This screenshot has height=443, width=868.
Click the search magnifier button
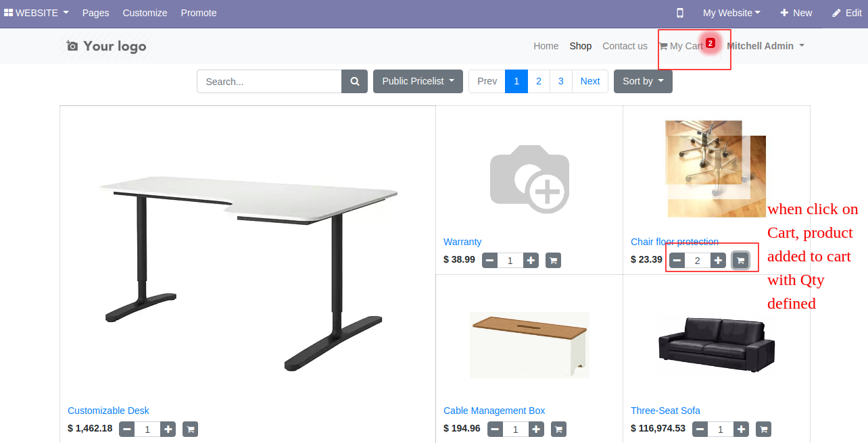355,82
